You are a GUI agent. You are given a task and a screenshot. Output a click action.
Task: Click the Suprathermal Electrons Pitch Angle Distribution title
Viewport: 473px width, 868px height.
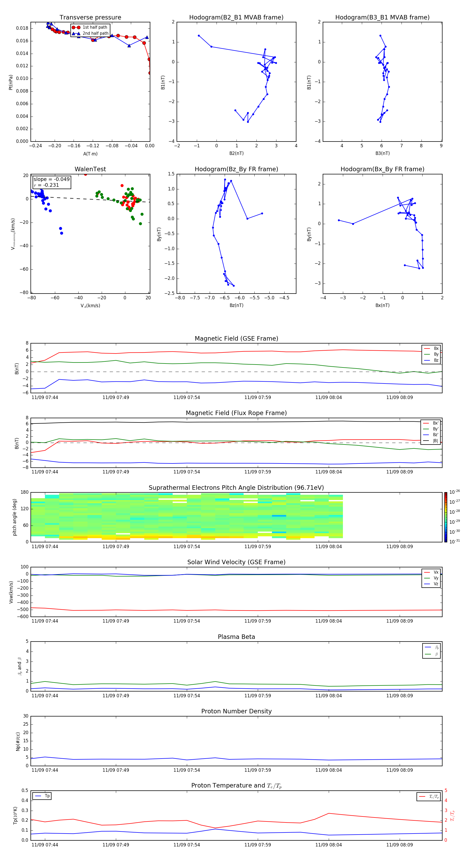(236, 488)
